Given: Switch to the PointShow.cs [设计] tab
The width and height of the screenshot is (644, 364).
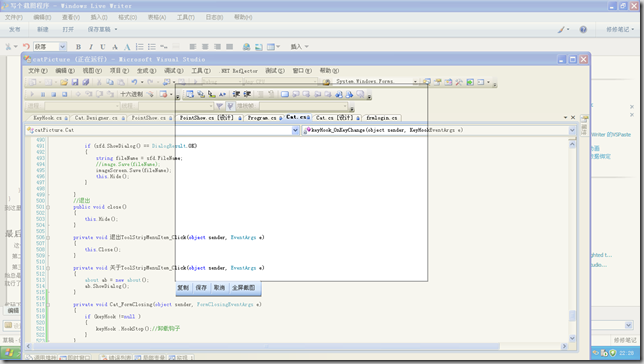Looking at the screenshot, I should coord(210,118).
